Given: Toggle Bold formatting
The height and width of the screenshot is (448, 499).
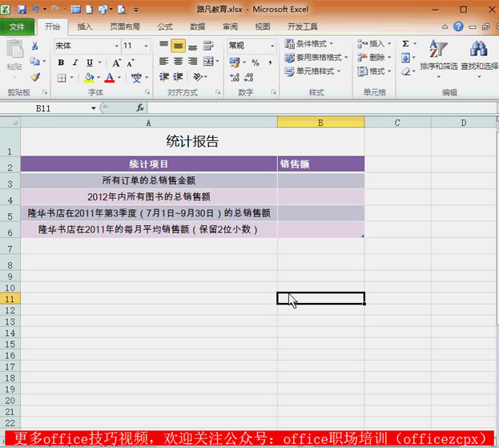Looking at the screenshot, I should pyautogui.click(x=61, y=63).
